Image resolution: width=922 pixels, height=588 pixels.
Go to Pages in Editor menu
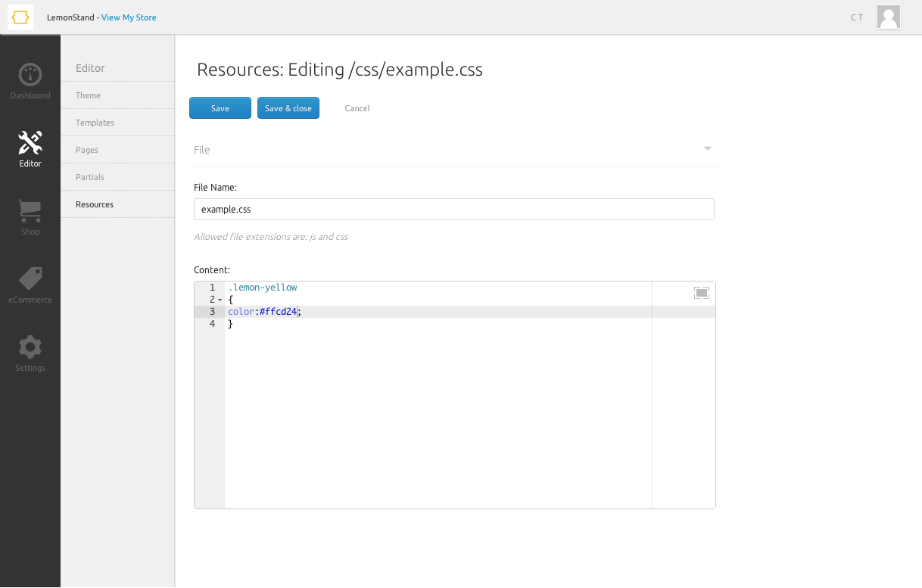87,150
